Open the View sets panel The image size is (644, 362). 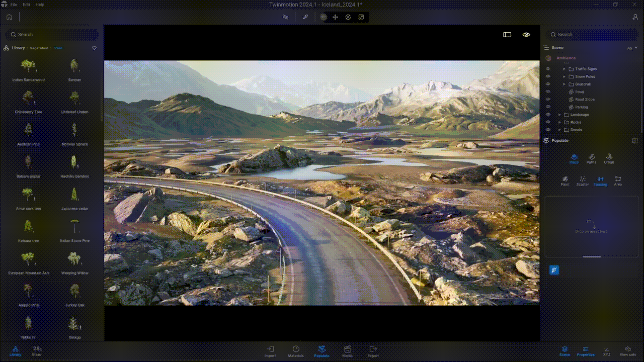628,351
